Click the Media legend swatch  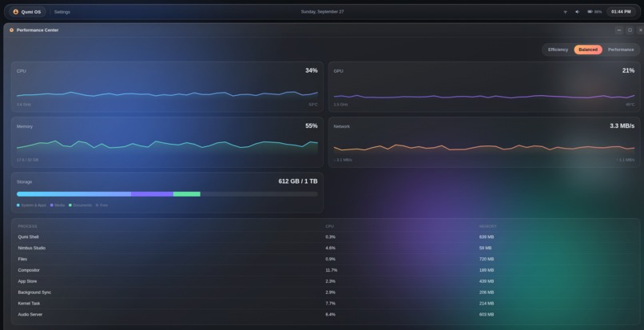click(52, 205)
